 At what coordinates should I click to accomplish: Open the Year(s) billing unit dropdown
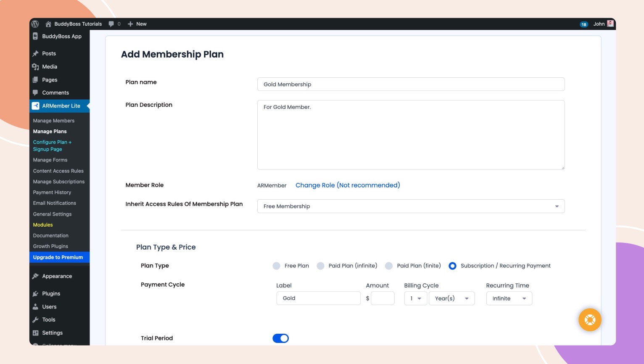coord(451,298)
